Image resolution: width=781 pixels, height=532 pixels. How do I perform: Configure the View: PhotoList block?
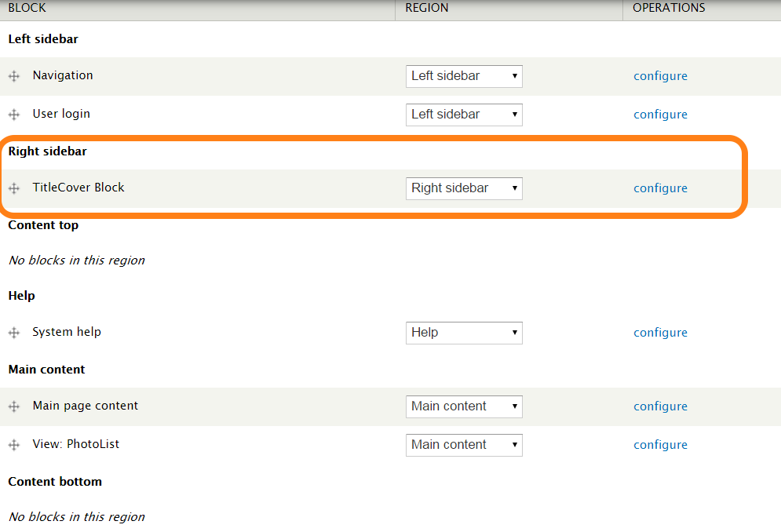[x=660, y=444]
